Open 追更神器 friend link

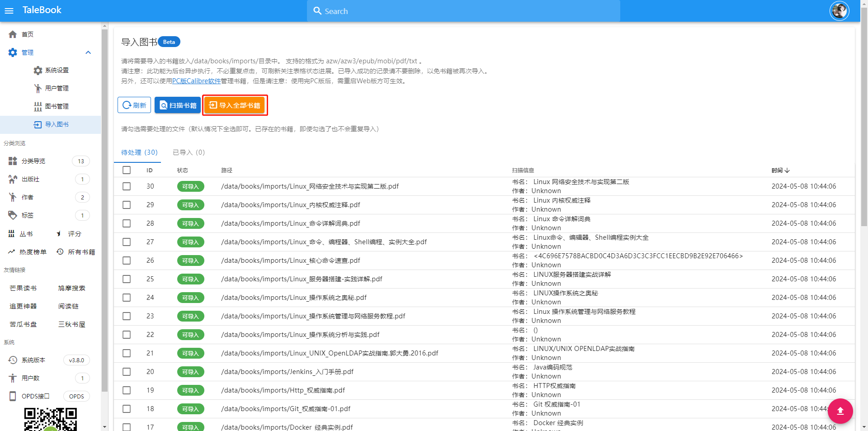(23, 306)
